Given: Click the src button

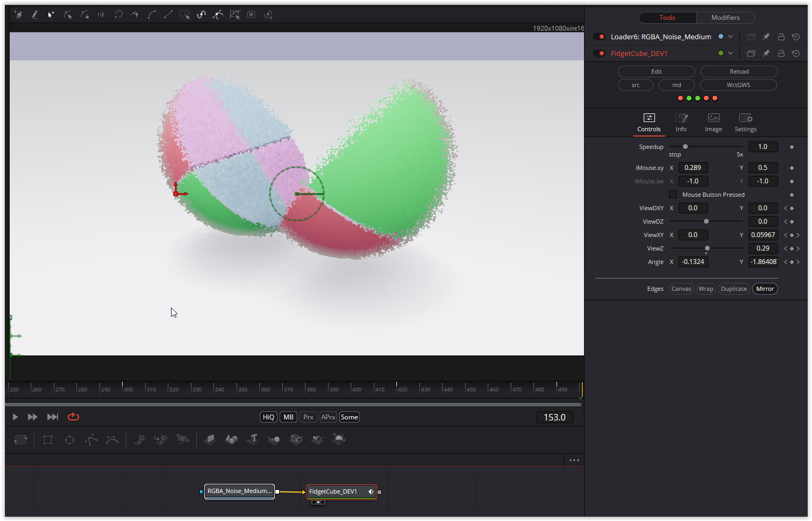Looking at the screenshot, I should click(x=636, y=85).
